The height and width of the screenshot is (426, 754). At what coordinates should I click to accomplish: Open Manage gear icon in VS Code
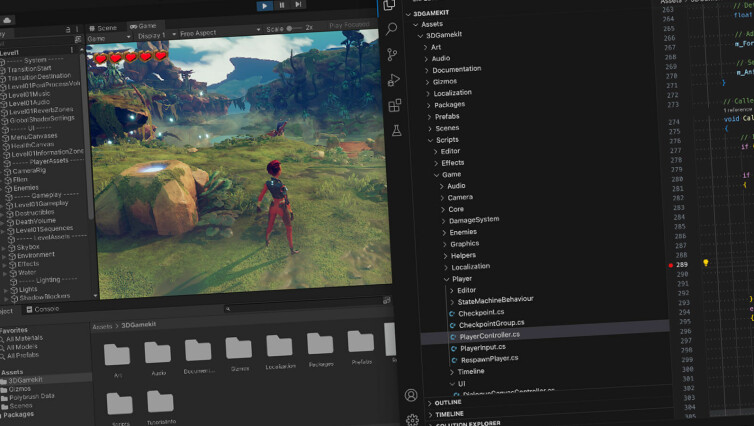[412, 419]
